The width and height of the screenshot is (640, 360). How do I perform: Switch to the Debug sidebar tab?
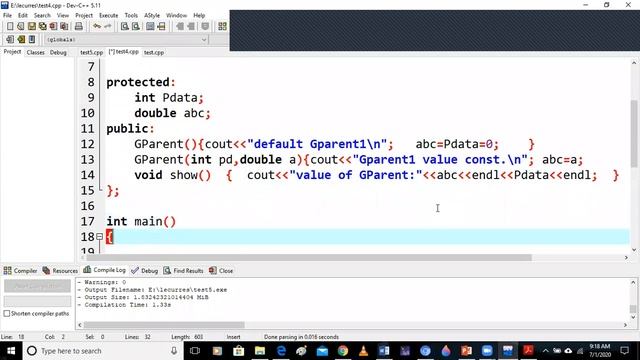tap(58, 53)
